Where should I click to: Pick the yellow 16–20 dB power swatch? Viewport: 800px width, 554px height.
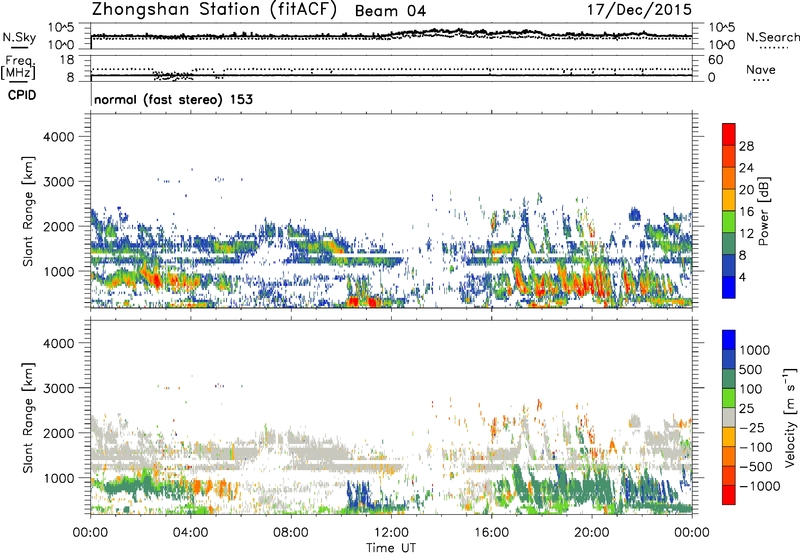[729, 200]
